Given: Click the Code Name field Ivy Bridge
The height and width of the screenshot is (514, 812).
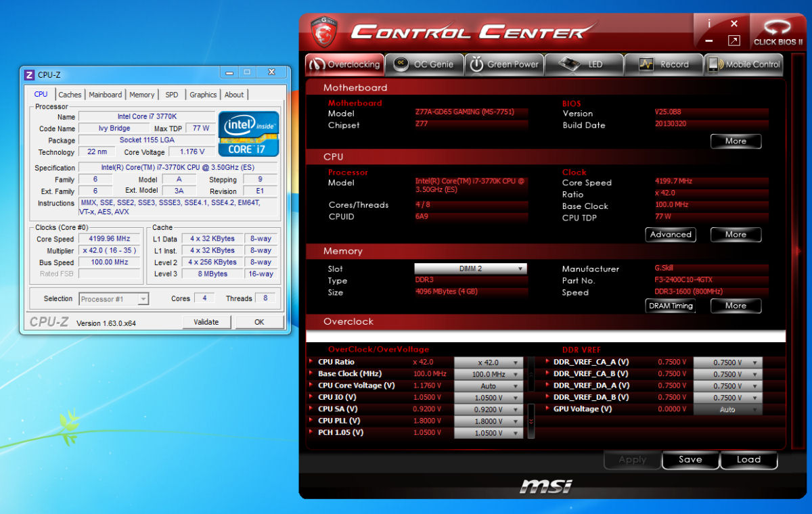Looking at the screenshot, I should 114,128.
